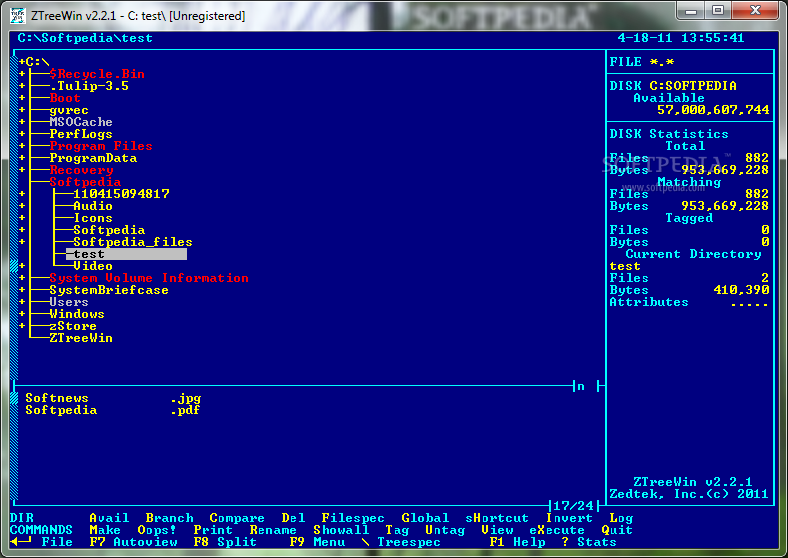Image resolution: width=788 pixels, height=558 pixels.
Task: Maximize the ZTreeWin window
Action: 718,10
